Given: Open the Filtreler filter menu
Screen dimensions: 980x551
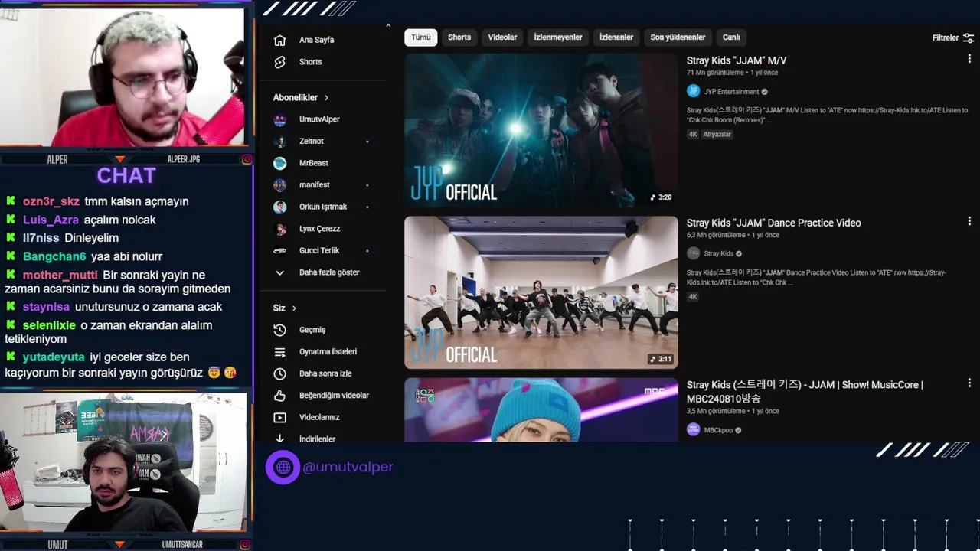Looking at the screenshot, I should coord(952,37).
